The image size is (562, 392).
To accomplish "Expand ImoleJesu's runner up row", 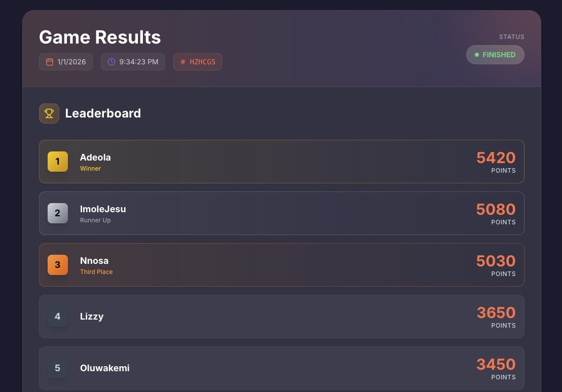I will (282, 213).
